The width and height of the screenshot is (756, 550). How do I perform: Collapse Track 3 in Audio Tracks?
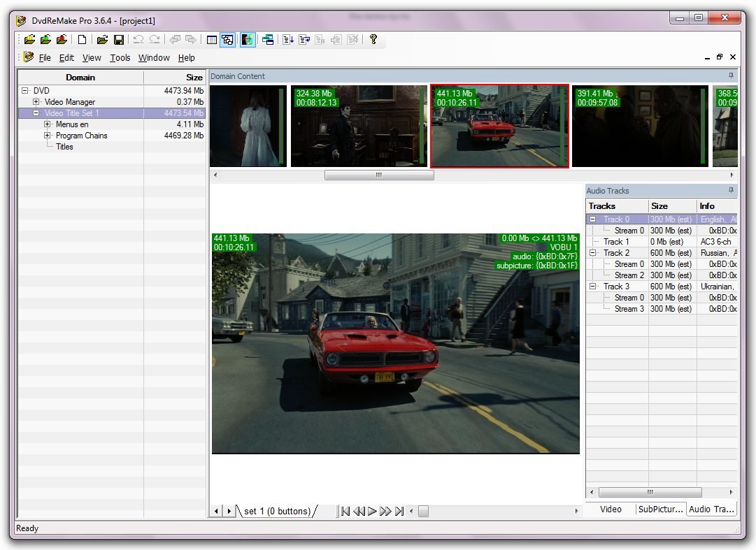592,287
